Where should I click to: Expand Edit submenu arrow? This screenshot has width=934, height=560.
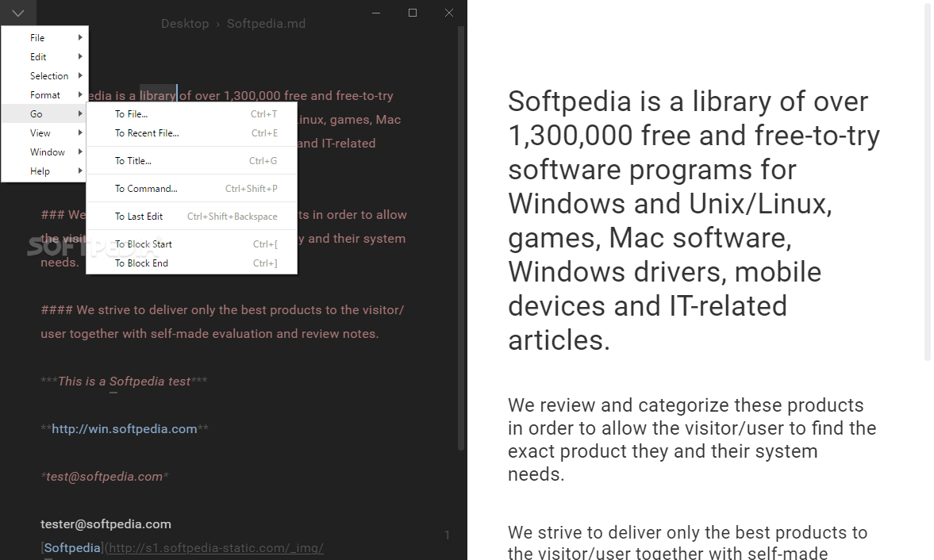(x=80, y=56)
